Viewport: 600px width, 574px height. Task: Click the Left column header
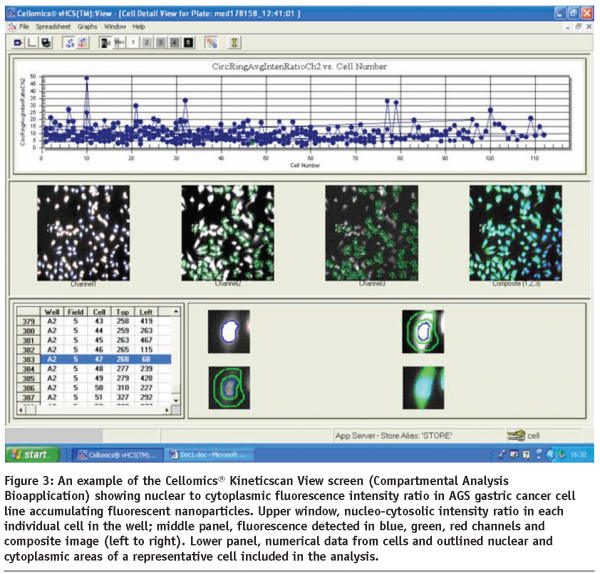pyautogui.click(x=146, y=311)
